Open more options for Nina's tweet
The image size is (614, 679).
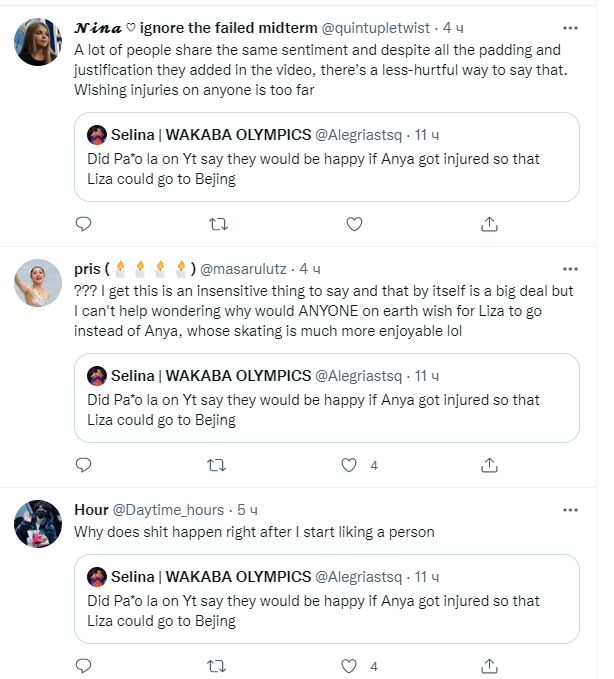570,28
